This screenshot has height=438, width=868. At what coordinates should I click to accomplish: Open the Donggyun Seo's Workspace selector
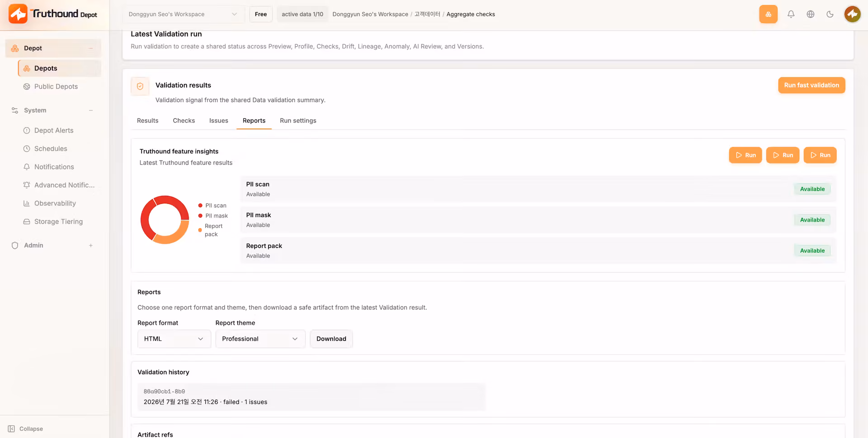point(184,14)
